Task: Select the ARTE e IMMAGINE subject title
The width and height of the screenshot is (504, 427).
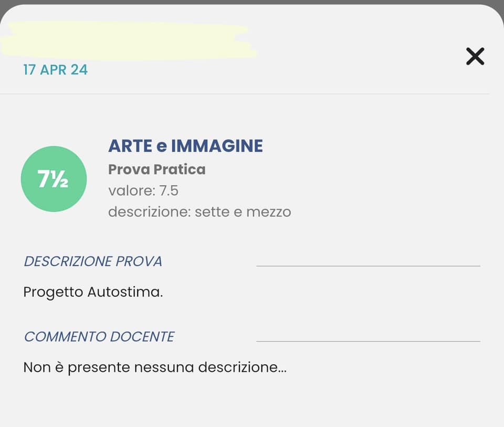Action: tap(185, 146)
